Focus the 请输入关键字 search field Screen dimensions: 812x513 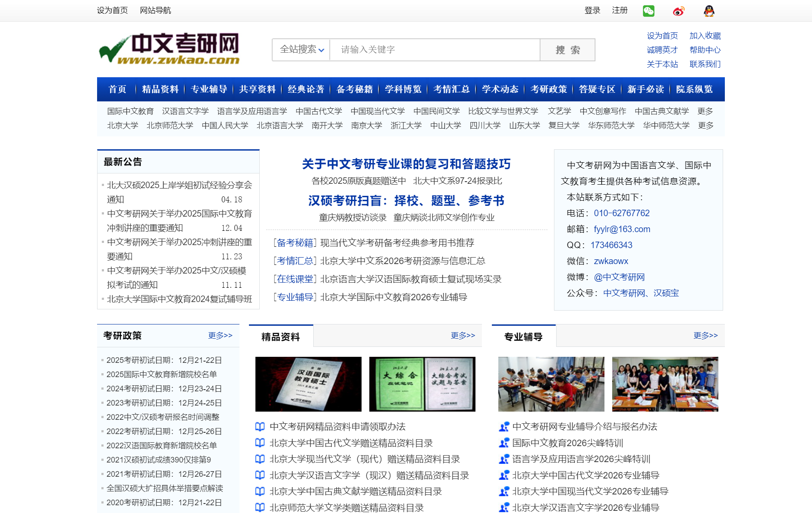[x=435, y=50]
